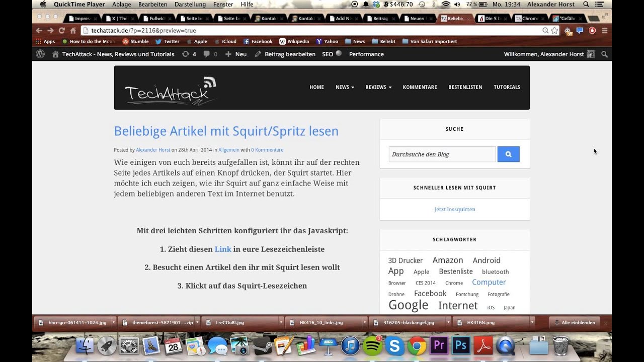This screenshot has width=644, height=362.
Task: Click the WordPress logo in the admin bar
Action: [x=40, y=54]
